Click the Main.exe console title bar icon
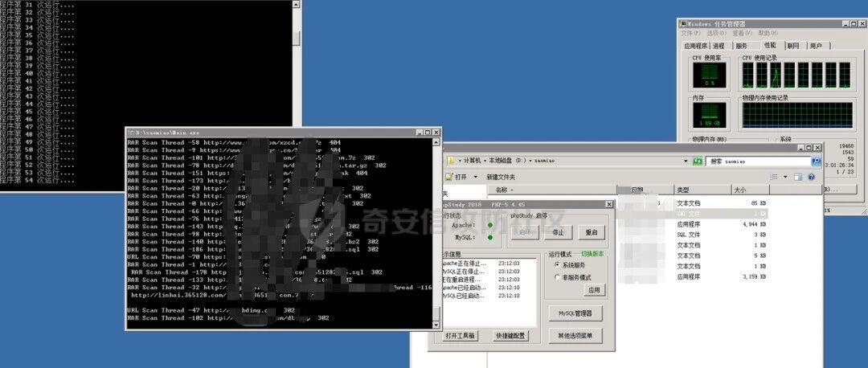The width and height of the screenshot is (868, 368). click(131, 133)
